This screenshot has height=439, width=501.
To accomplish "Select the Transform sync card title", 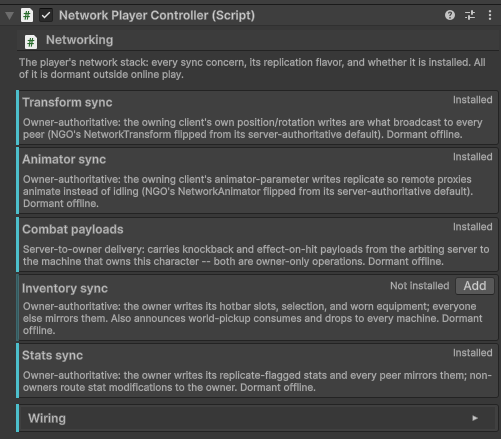I will tap(67, 102).
